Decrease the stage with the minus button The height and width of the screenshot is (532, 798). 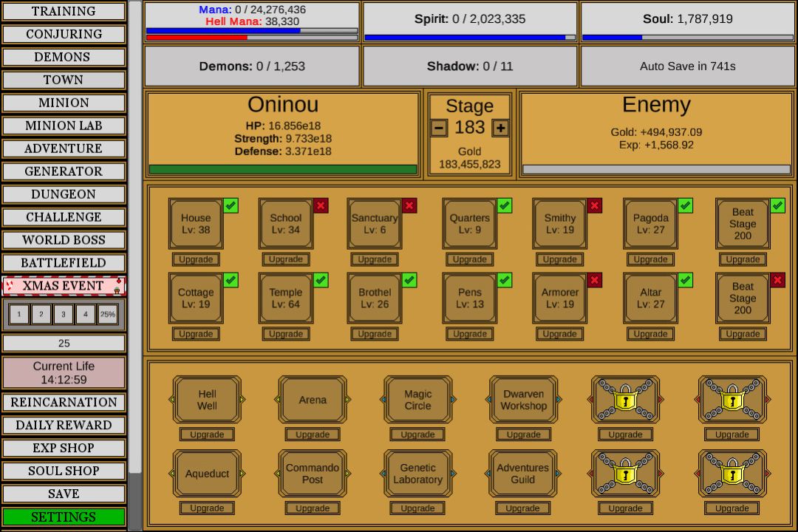click(439, 128)
